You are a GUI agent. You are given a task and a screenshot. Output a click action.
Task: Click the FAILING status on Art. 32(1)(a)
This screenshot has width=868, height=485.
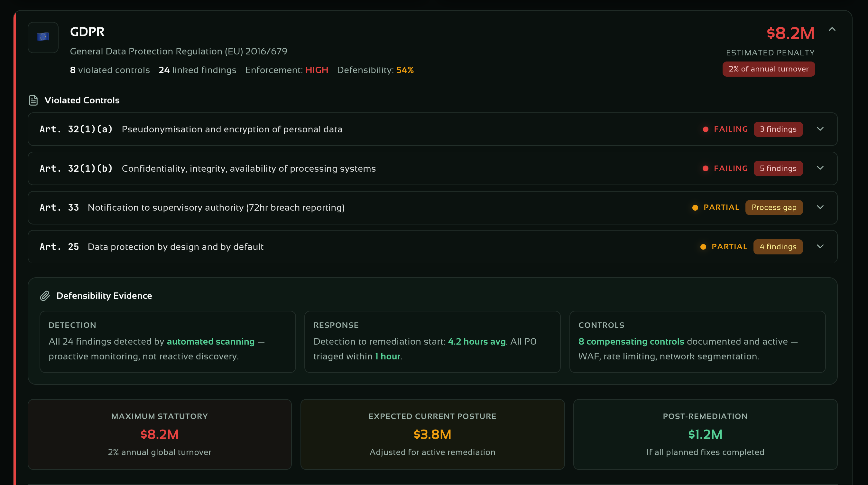731,129
